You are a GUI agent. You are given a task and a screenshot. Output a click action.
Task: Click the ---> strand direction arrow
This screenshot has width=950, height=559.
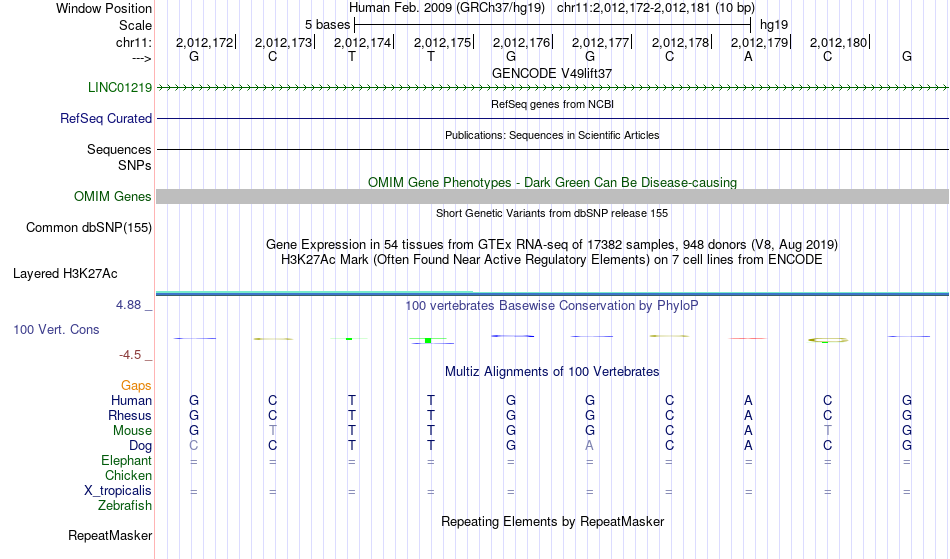(142, 58)
